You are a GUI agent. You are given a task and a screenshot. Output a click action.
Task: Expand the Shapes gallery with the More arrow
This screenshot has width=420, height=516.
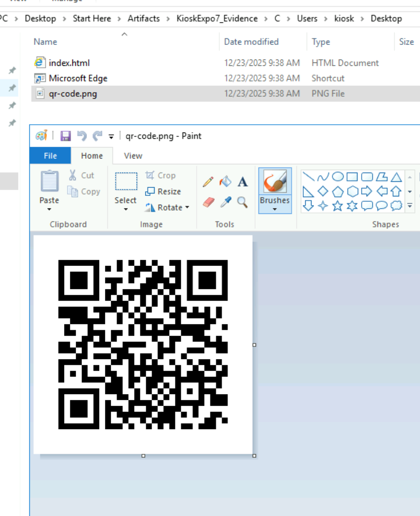tap(410, 206)
